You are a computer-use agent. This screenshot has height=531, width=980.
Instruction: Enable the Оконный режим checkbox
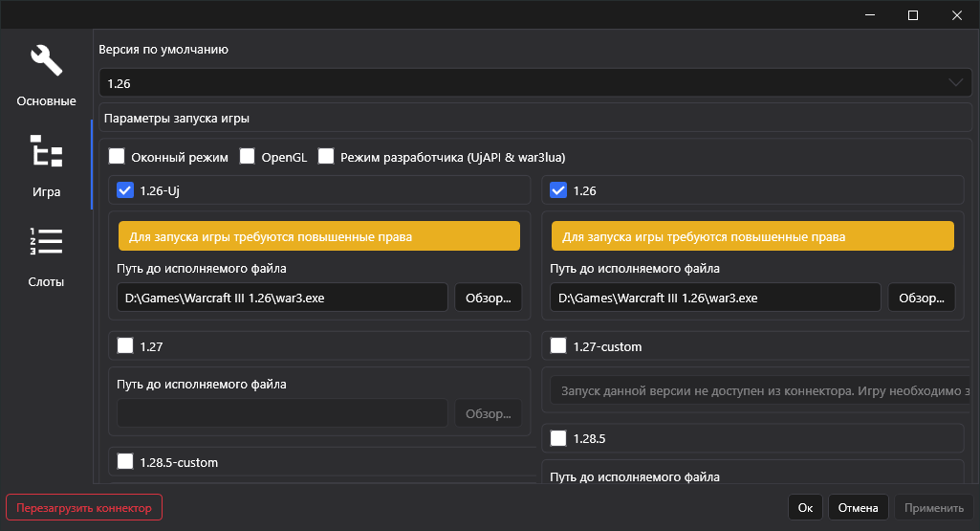coord(117,156)
